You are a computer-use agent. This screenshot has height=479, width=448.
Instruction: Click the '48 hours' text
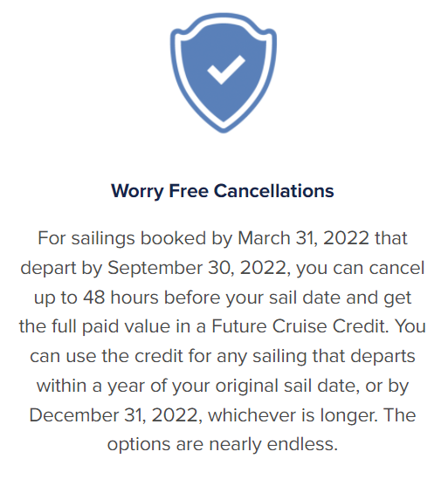(121, 297)
